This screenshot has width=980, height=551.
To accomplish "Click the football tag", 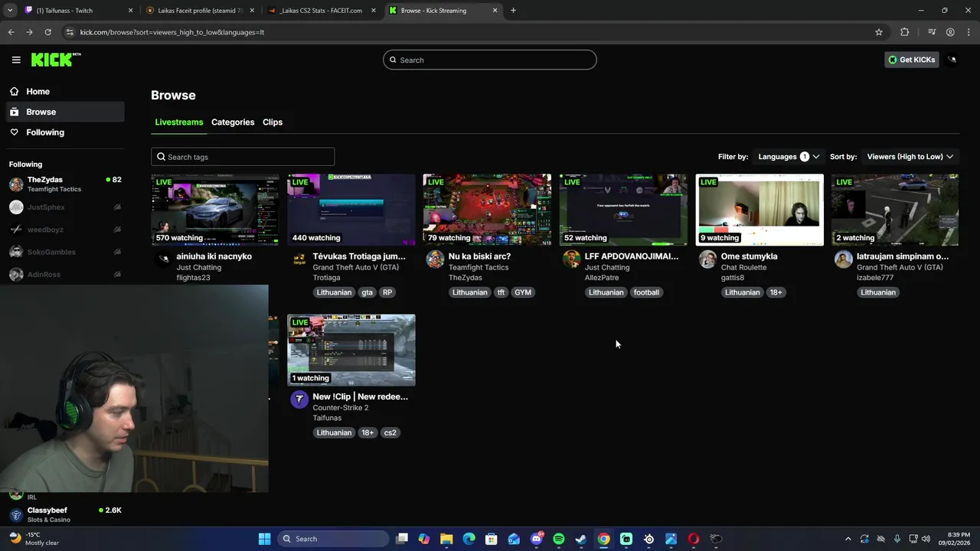I will 646,292.
